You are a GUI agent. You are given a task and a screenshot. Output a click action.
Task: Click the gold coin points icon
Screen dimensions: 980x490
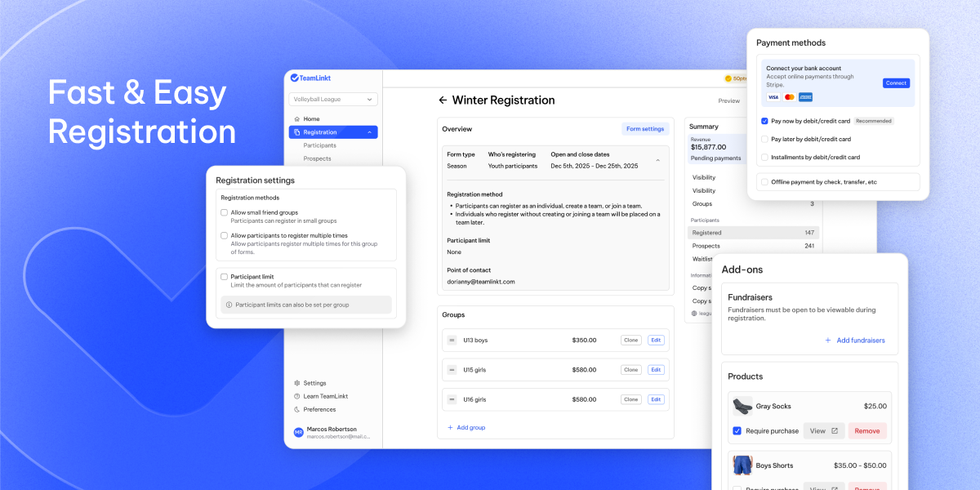tap(728, 78)
